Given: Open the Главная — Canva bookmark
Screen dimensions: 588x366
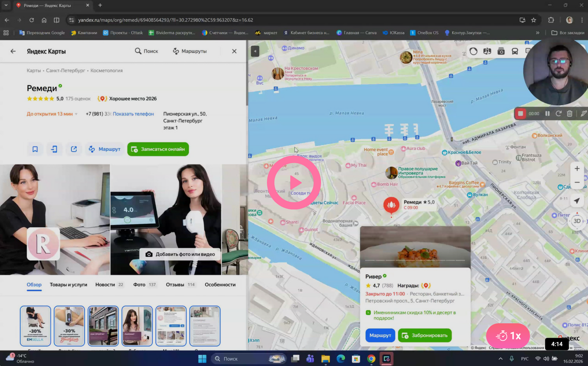Looking at the screenshot, I should [x=356, y=33].
